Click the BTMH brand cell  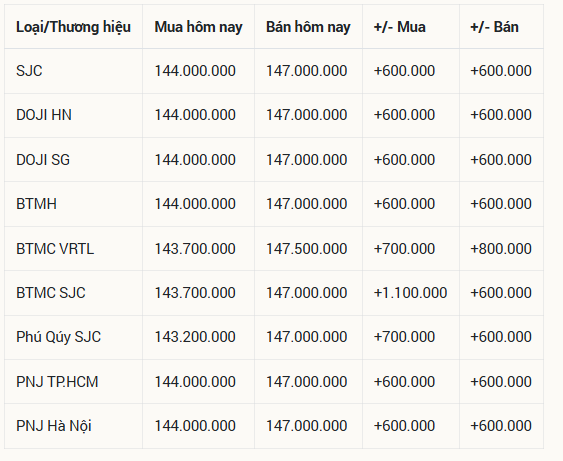(x=36, y=204)
